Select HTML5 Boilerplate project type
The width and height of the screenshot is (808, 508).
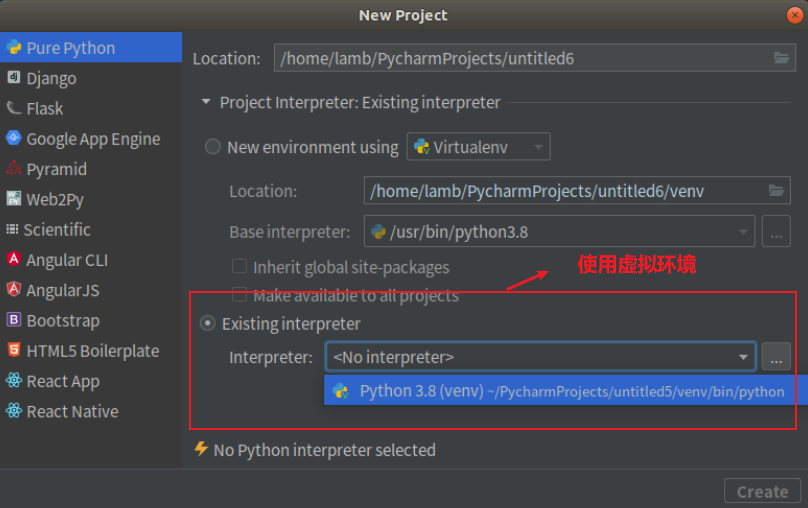pos(91,351)
